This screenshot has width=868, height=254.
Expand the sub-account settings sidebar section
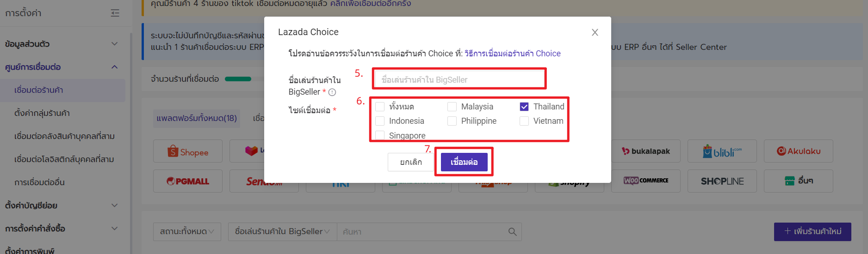coord(62,206)
